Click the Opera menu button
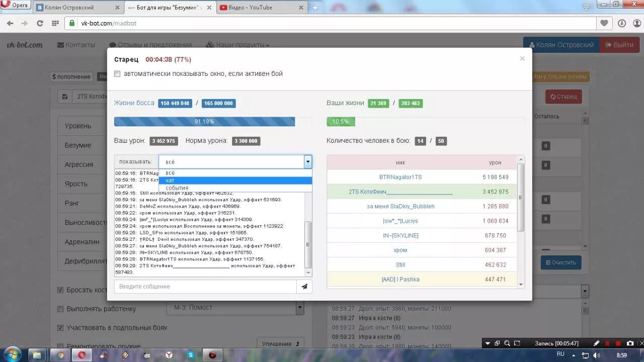The width and height of the screenshot is (644, 362). (15, 6)
